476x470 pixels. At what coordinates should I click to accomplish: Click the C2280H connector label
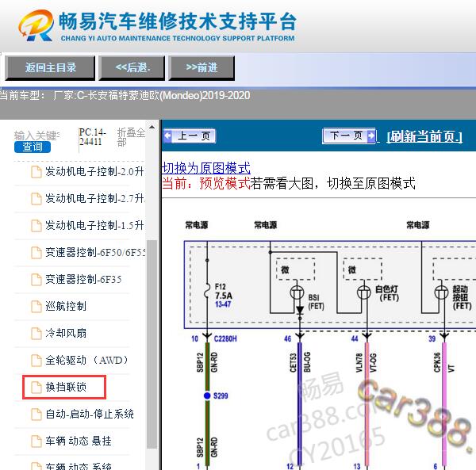(225, 338)
